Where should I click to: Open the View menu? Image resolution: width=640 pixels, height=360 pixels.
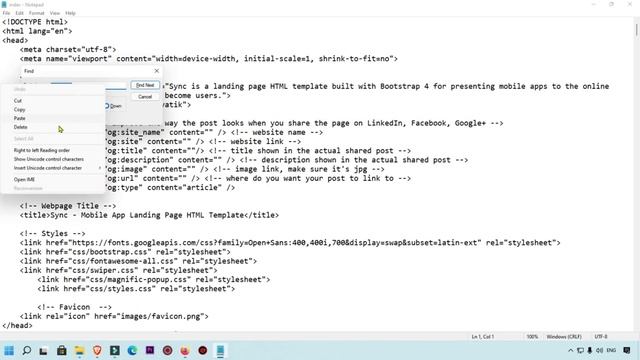pos(55,13)
